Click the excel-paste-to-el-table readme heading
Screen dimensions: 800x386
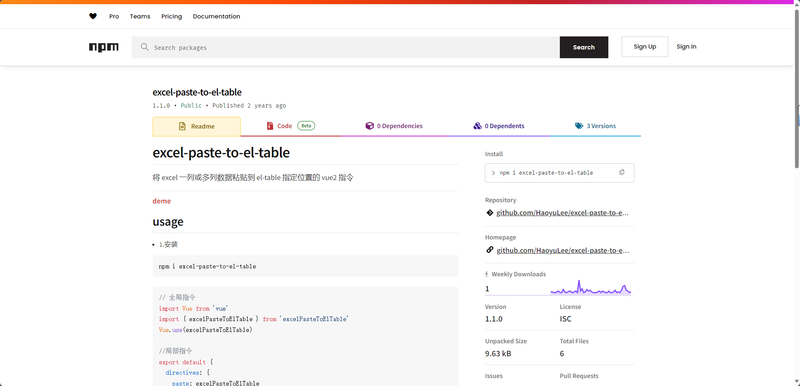(x=221, y=152)
